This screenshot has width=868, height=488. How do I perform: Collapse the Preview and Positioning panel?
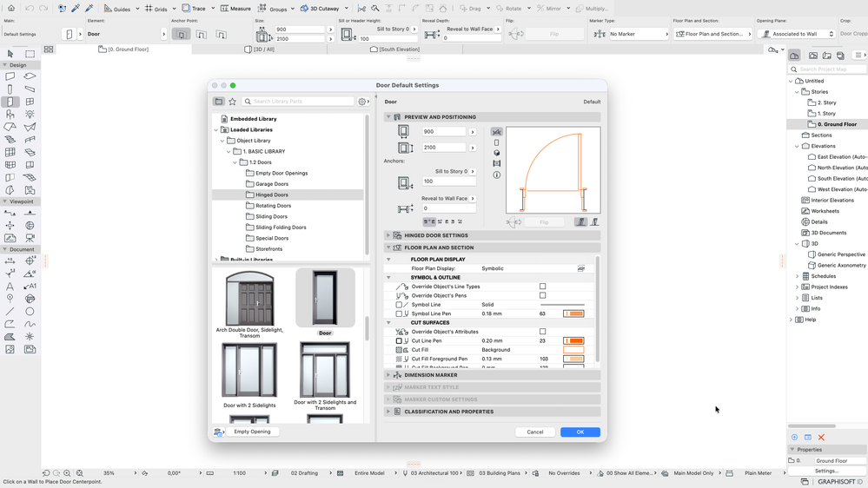(388, 116)
